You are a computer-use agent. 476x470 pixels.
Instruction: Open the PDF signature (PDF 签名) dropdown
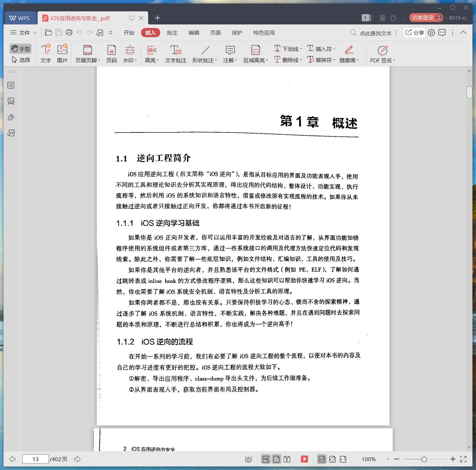pyautogui.click(x=382, y=54)
